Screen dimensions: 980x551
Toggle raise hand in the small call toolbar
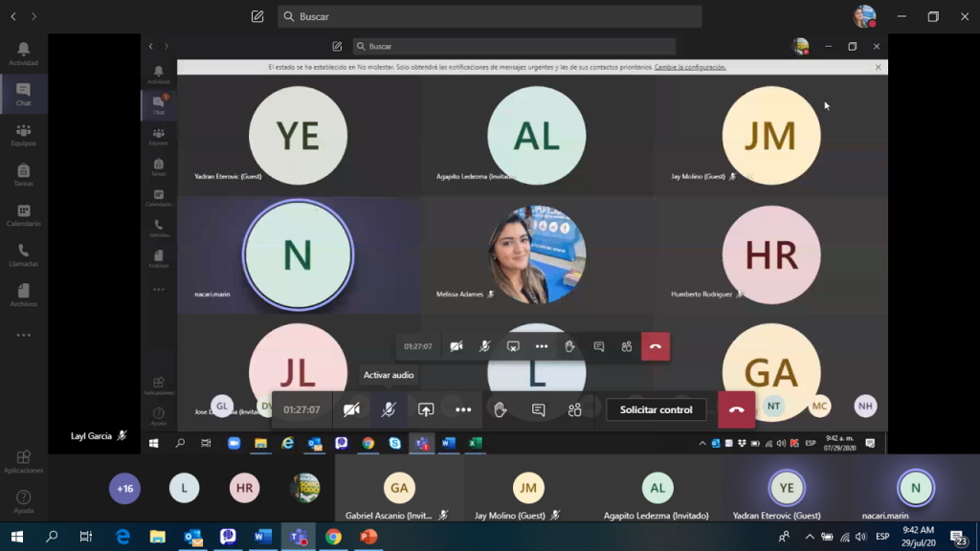click(569, 346)
